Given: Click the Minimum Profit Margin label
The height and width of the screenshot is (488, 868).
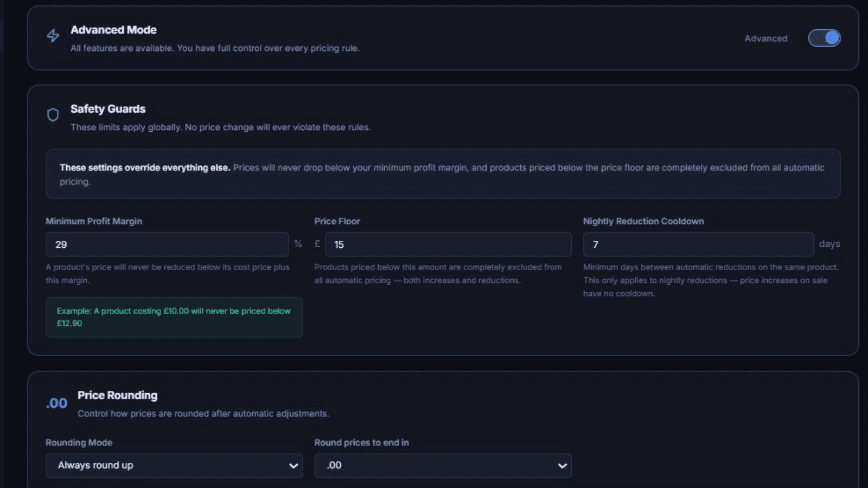Looking at the screenshot, I should [94, 221].
